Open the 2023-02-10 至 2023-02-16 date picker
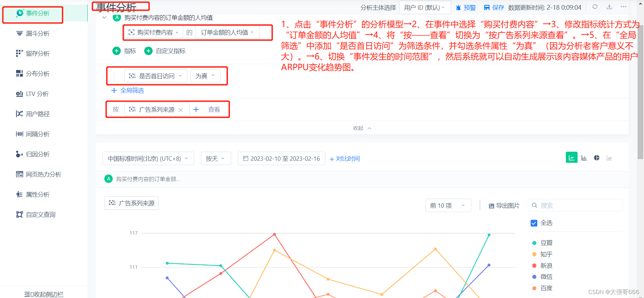The image size is (644, 298). click(281, 159)
